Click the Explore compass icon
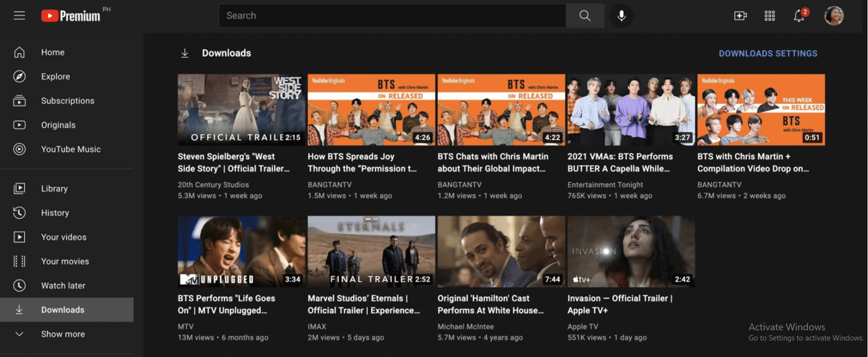 20,76
